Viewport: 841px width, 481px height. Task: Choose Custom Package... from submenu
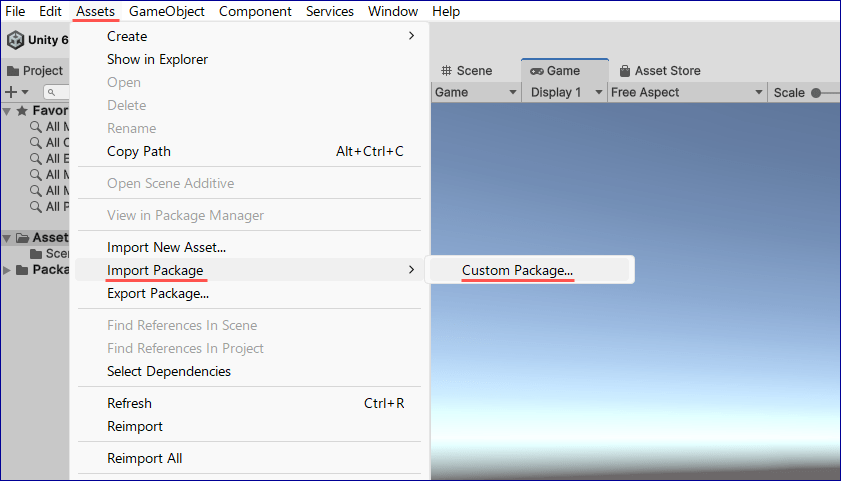517,270
